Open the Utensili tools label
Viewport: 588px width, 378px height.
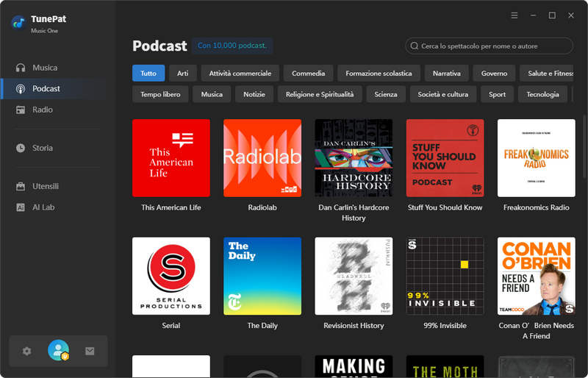pos(46,186)
